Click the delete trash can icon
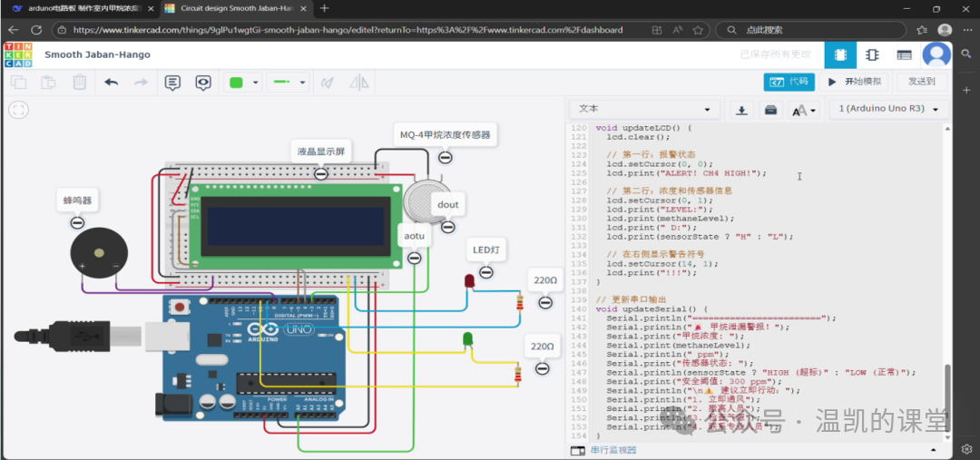This screenshot has width=980, height=460. [79, 83]
